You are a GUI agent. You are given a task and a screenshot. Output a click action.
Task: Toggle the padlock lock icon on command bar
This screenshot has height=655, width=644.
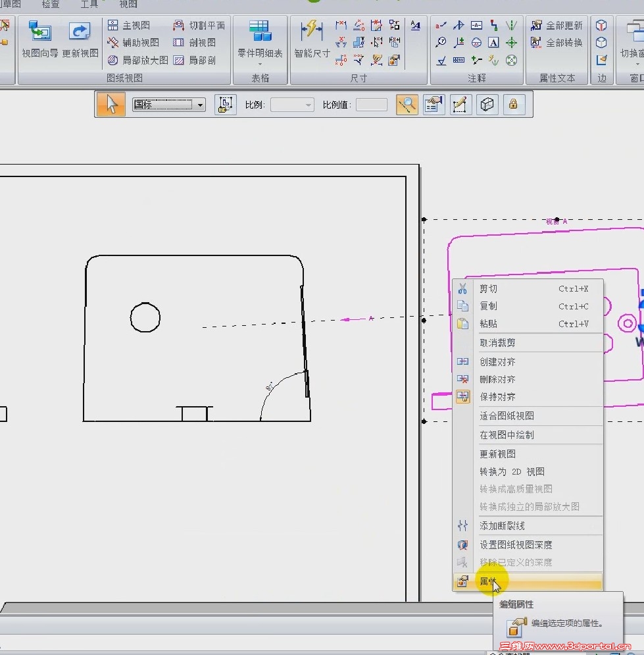pyautogui.click(x=513, y=105)
